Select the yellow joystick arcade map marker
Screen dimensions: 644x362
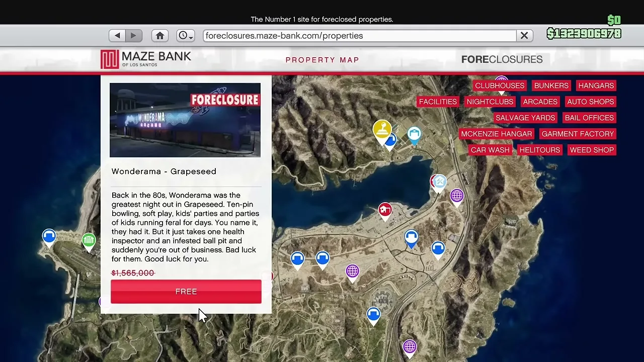click(x=382, y=131)
